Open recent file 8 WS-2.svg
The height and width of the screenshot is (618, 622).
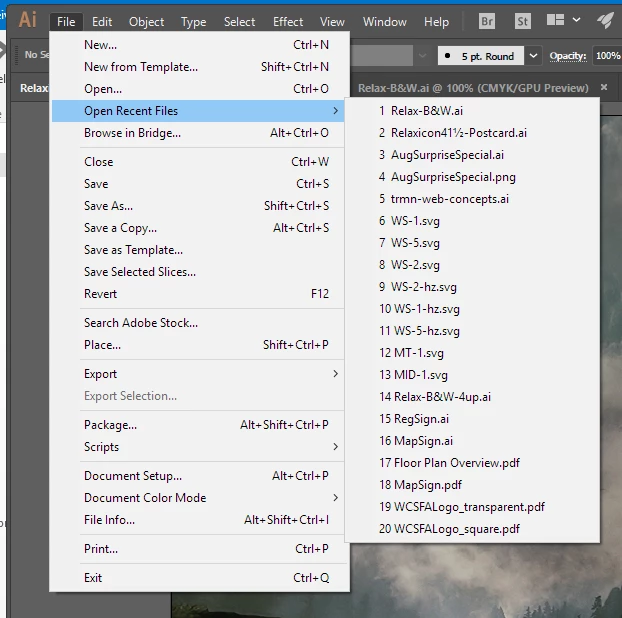click(x=472, y=265)
